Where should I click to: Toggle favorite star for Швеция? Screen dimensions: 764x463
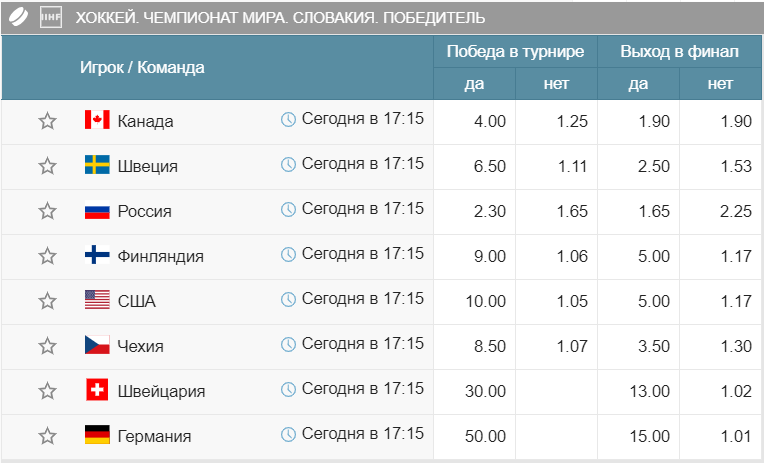pyautogui.click(x=47, y=166)
